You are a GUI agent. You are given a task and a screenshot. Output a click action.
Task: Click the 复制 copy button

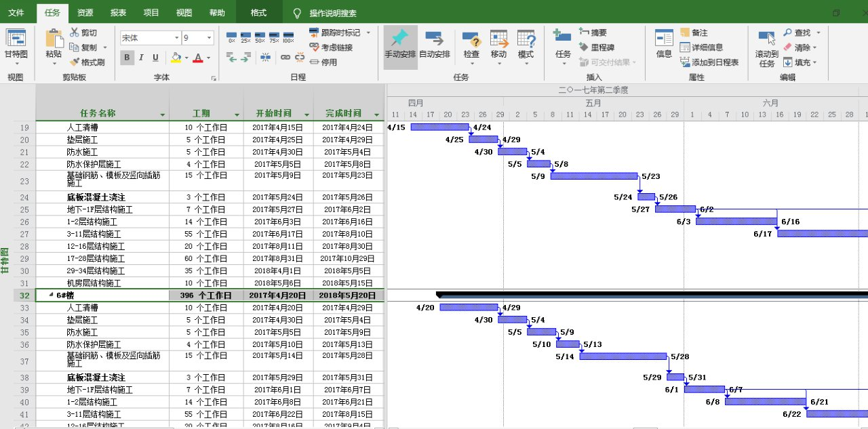(83, 47)
